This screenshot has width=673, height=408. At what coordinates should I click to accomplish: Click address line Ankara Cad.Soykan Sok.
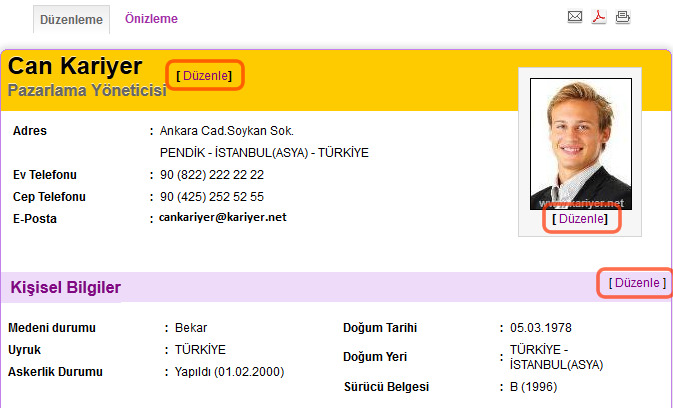tap(227, 131)
